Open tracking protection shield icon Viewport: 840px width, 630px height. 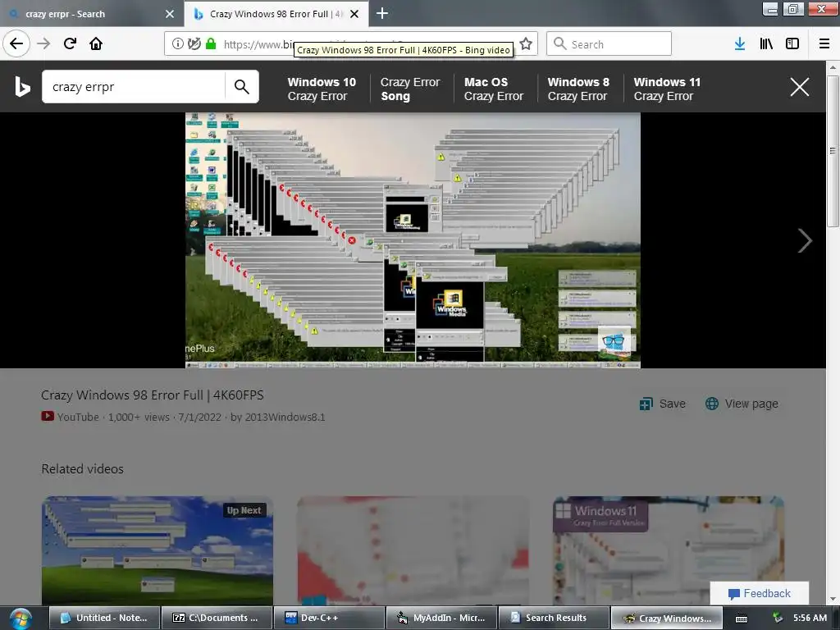point(194,44)
